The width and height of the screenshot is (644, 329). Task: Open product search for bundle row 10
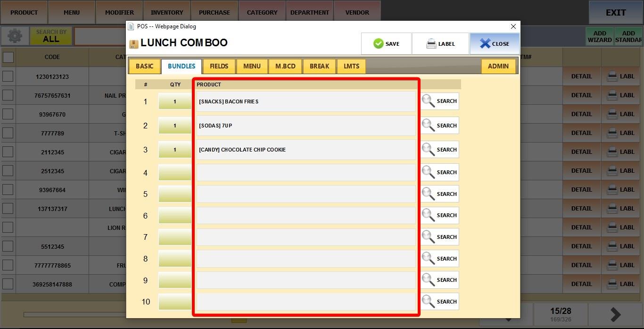[428, 302]
